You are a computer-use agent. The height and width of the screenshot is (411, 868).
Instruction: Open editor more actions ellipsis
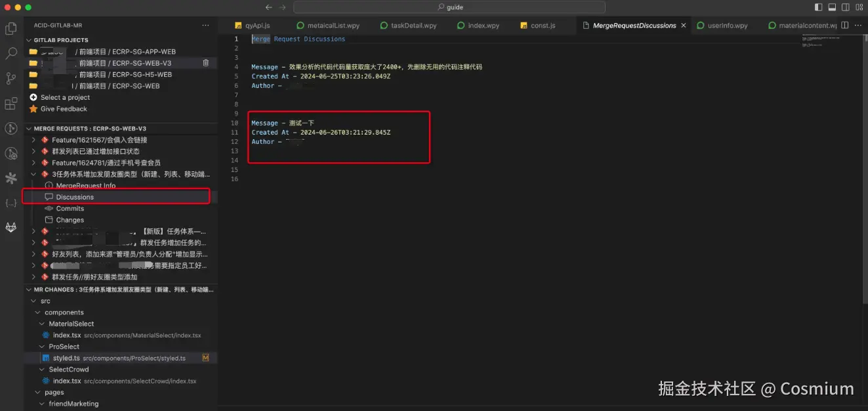[x=859, y=25]
